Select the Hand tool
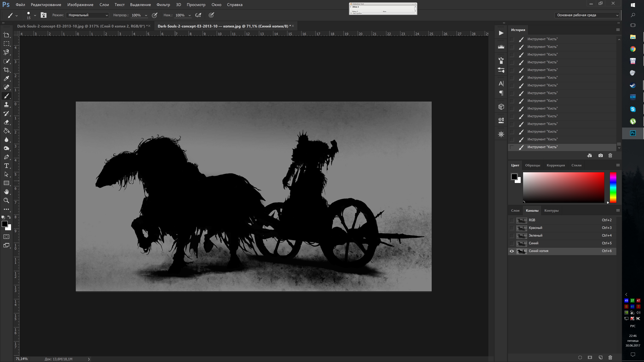This screenshot has width=644, height=362. pyautogui.click(x=7, y=192)
